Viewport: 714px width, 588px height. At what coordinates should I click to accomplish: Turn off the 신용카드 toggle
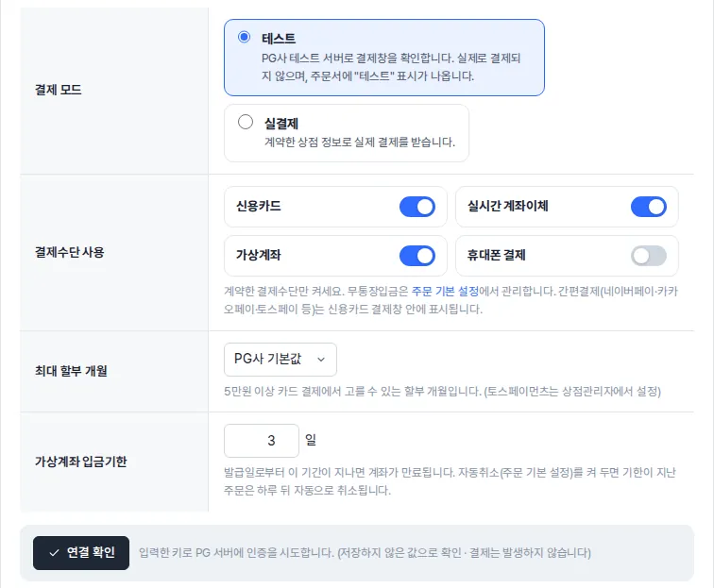tap(417, 207)
